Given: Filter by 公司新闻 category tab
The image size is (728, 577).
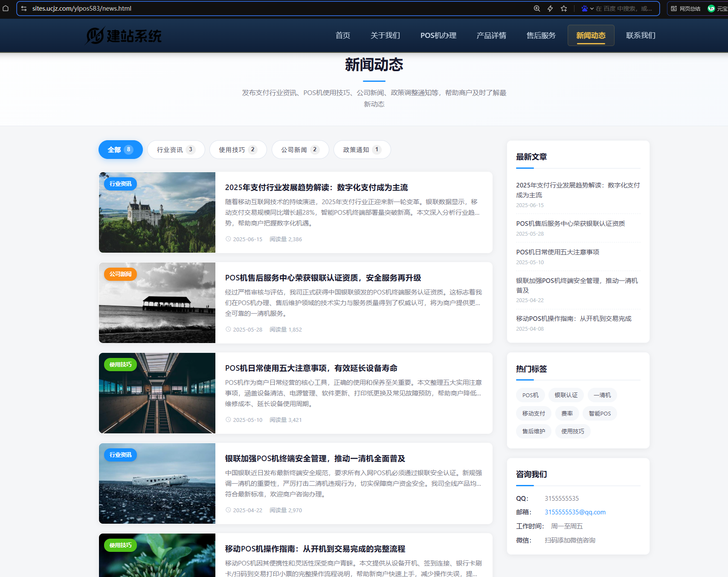Looking at the screenshot, I should click(x=300, y=150).
